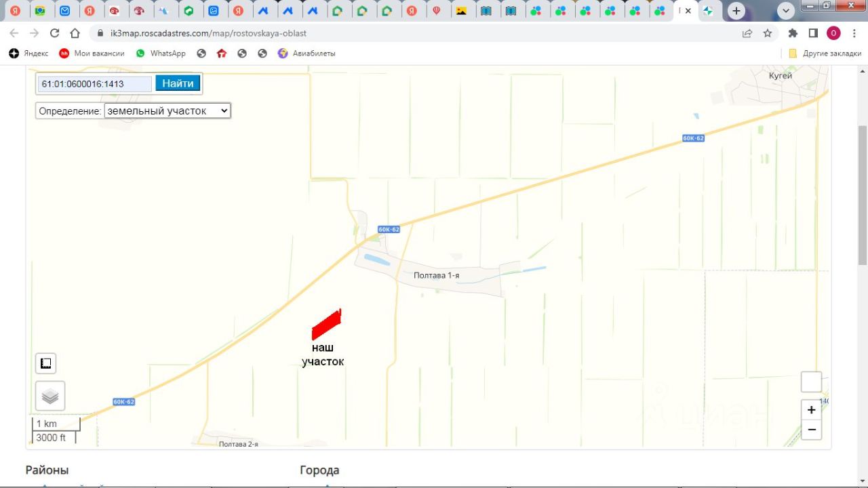The height and width of the screenshot is (488, 868).
Task: Reload the cadastral map page
Action: pos(55,33)
